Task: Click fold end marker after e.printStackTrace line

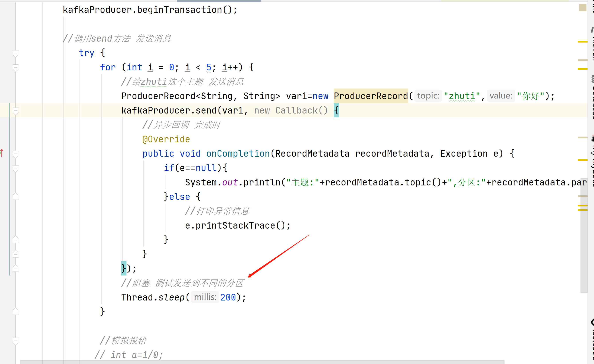Action: point(16,240)
